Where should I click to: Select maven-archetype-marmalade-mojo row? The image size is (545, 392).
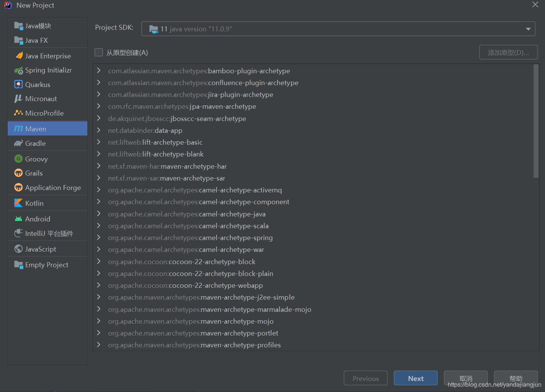(313, 309)
